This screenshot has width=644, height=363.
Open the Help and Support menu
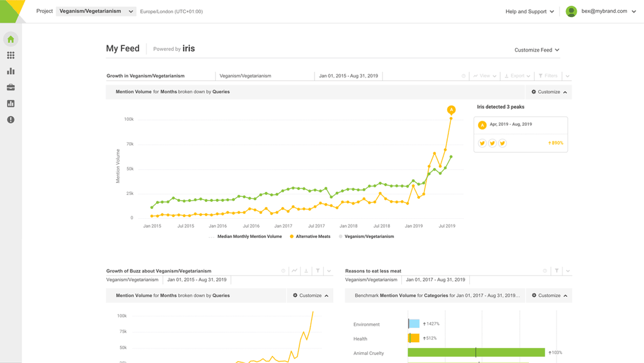(x=530, y=11)
